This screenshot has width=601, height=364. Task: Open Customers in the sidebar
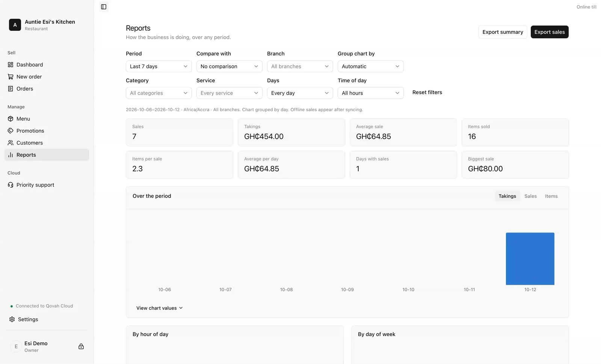pos(47,143)
